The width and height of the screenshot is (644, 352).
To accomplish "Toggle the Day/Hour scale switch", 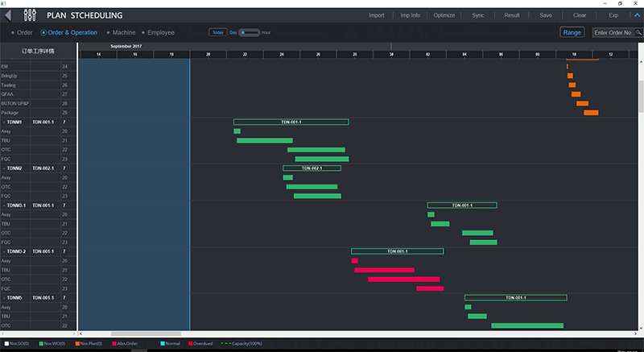I will point(250,33).
